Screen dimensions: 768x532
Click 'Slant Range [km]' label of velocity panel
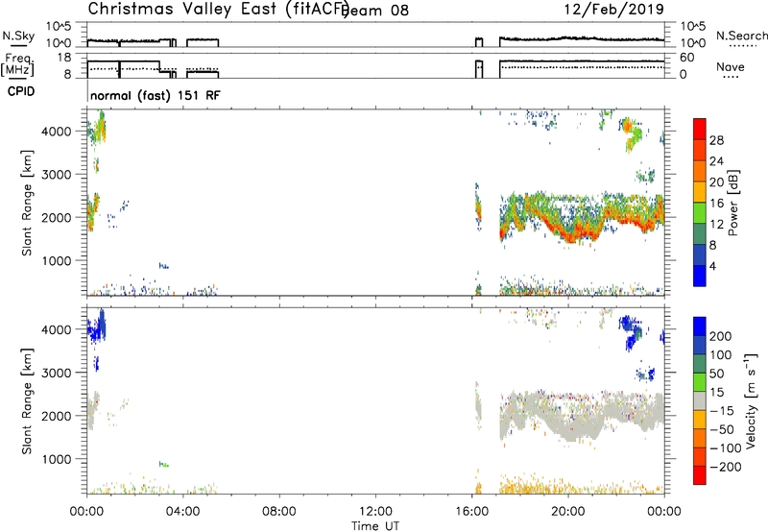[27, 401]
